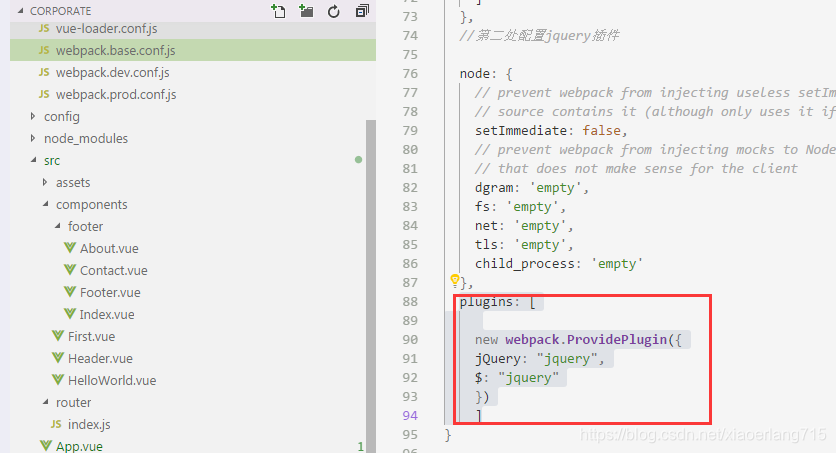Click the JS icon beside router index.js

point(56,424)
